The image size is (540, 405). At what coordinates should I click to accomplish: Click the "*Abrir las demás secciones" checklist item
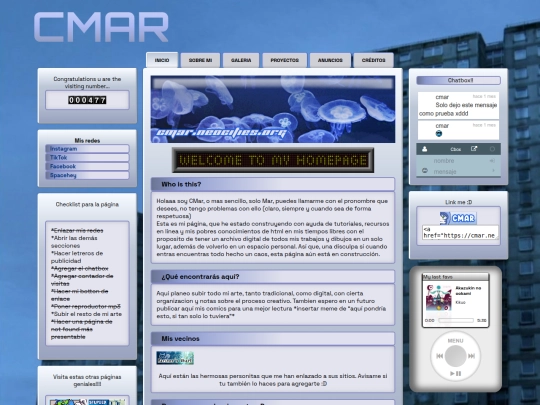tap(74, 242)
